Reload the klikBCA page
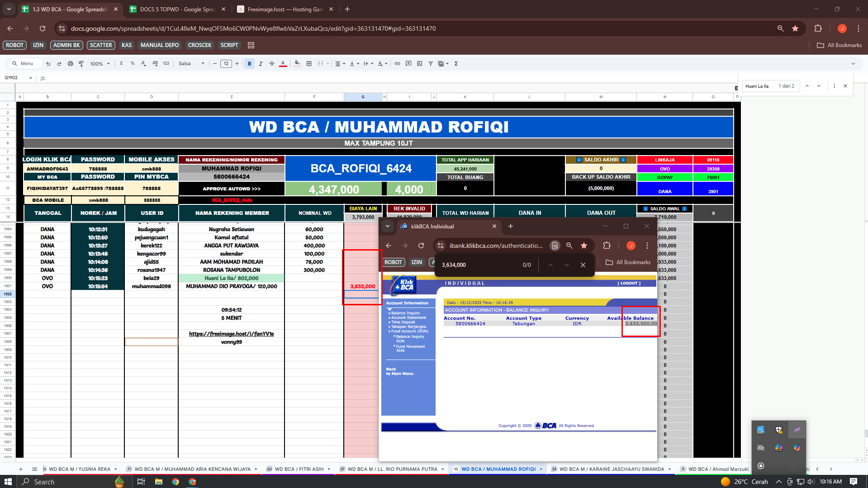 click(421, 246)
